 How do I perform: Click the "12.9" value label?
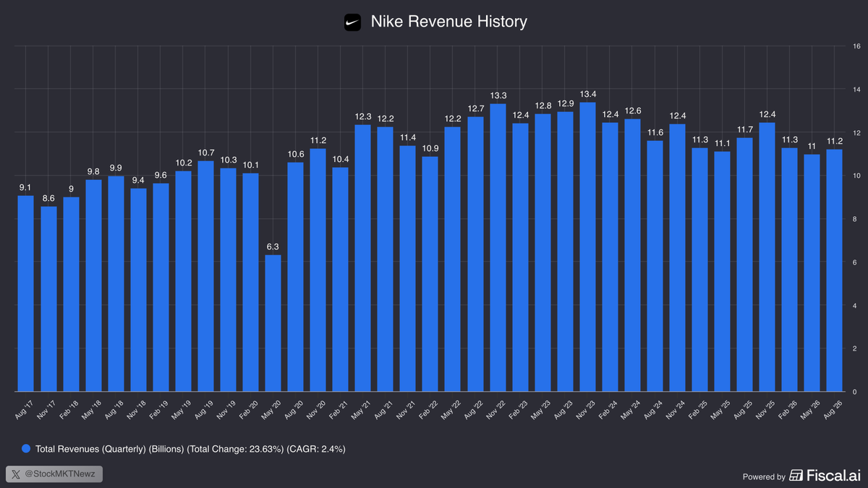click(x=565, y=103)
